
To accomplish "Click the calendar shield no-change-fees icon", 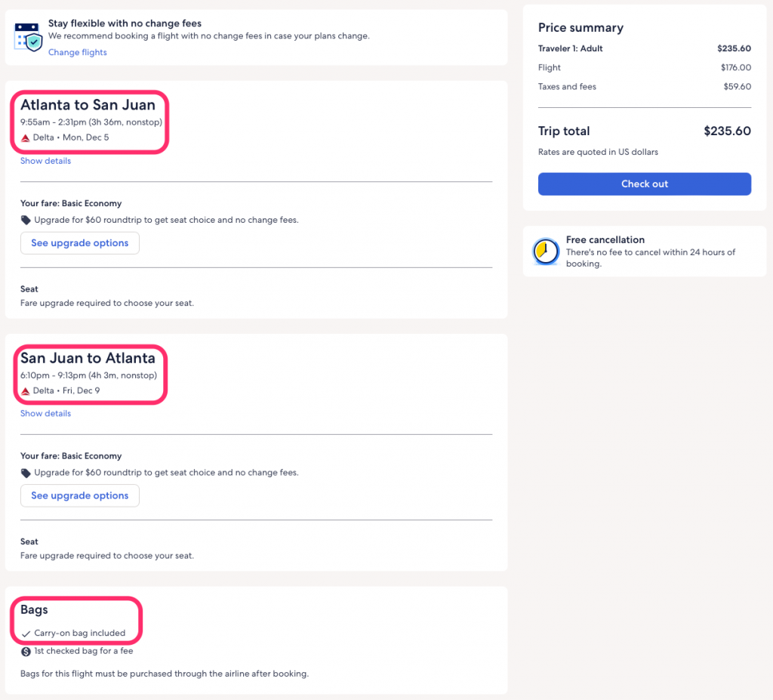I will (x=28, y=36).
